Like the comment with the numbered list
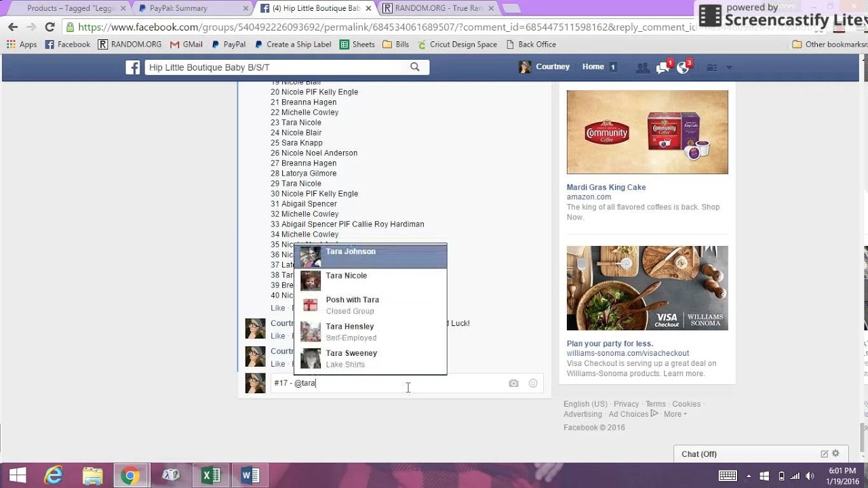Viewport: 868px width, 488px height. click(x=278, y=308)
